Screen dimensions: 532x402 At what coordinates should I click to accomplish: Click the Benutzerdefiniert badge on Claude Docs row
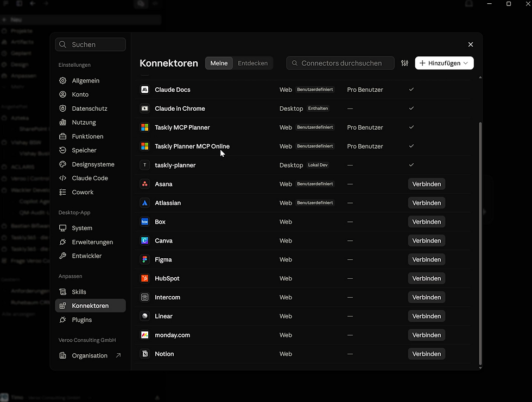(315, 90)
